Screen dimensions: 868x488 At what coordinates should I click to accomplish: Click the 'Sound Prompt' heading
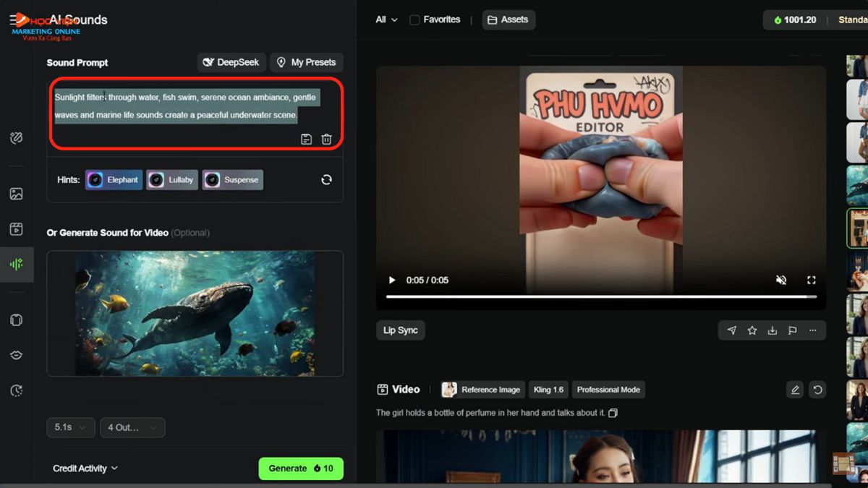(77, 63)
